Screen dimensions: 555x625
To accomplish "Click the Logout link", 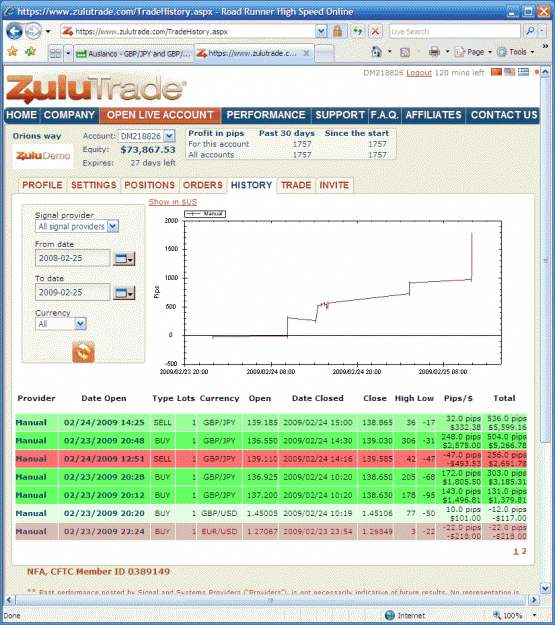I will click(419, 73).
